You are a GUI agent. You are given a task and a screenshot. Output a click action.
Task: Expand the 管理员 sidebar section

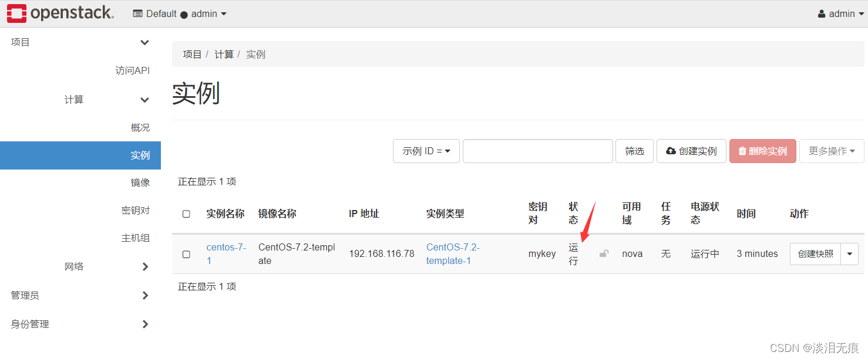[x=80, y=295]
